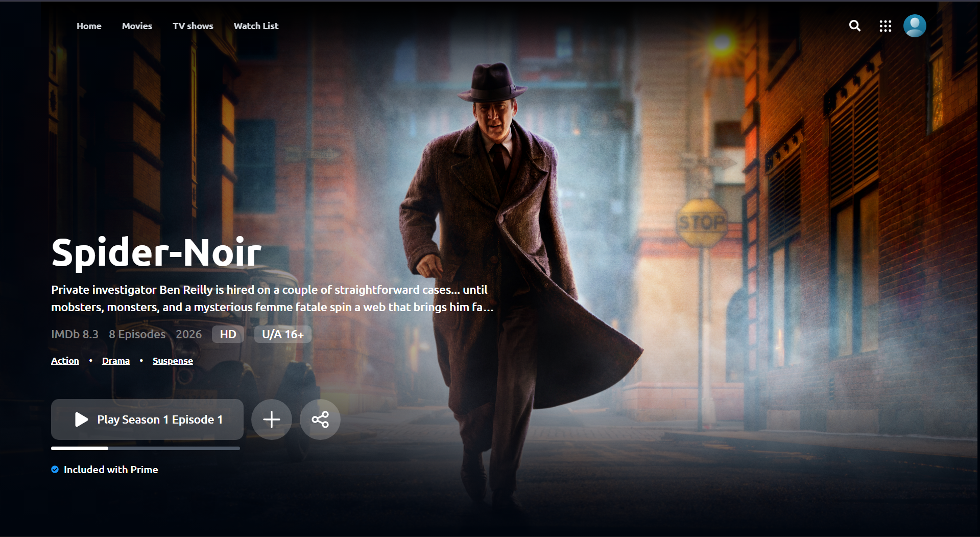This screenshot has height=537, width=980.
Task: Follow the Drama genre link
Action: coord(116,361)
